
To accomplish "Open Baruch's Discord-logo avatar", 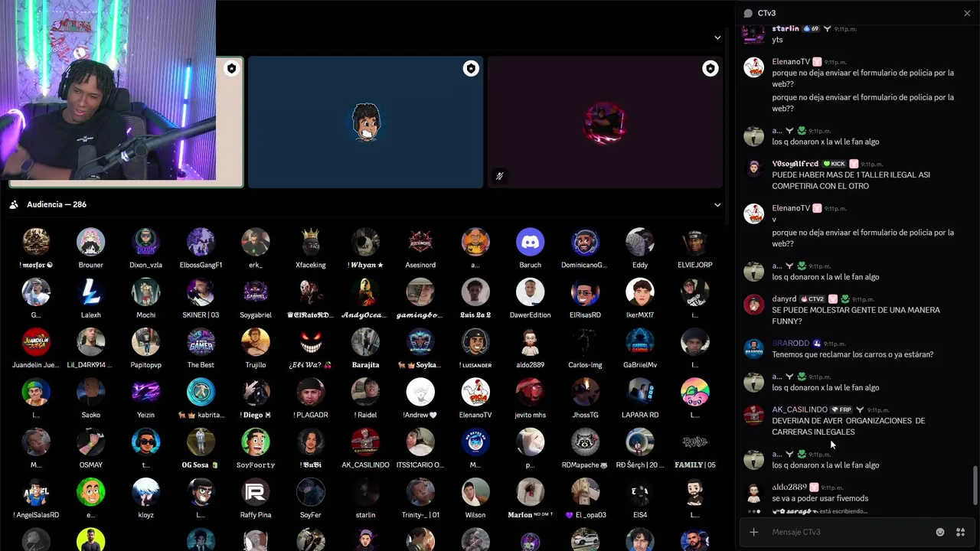I will tap(530, 242).
